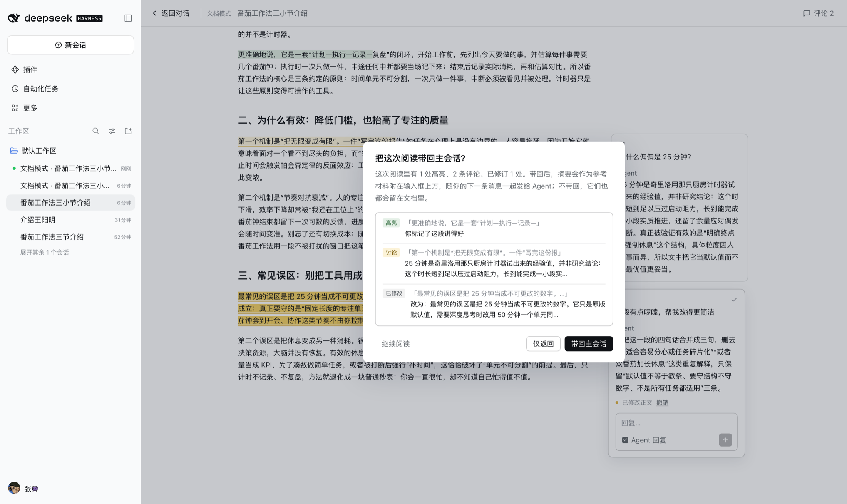Screen dimensions: 847x504
Task: Toggle Agent 回复 checkbox
Action: point(625,440)
